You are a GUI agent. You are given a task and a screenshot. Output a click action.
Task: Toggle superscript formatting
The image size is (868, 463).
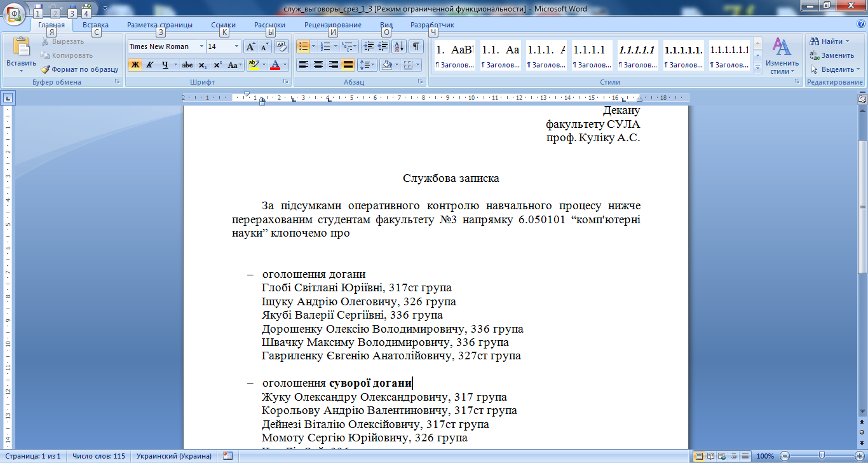[217, 65]
